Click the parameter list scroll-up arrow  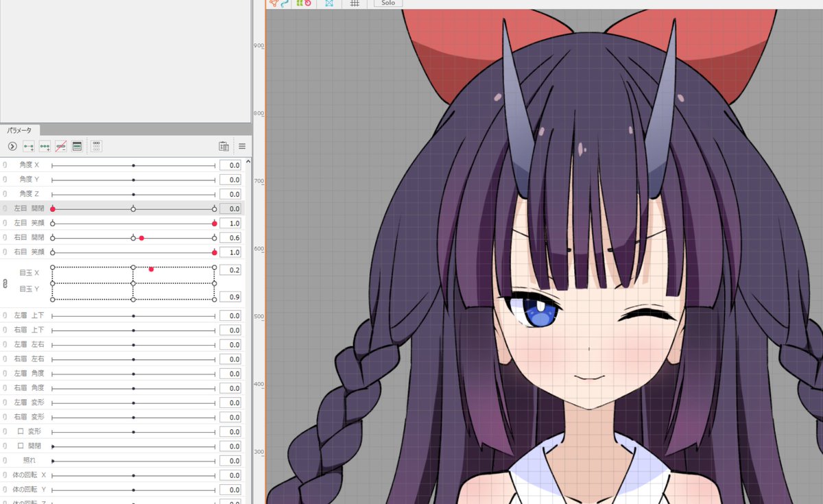tap(248, 162)
